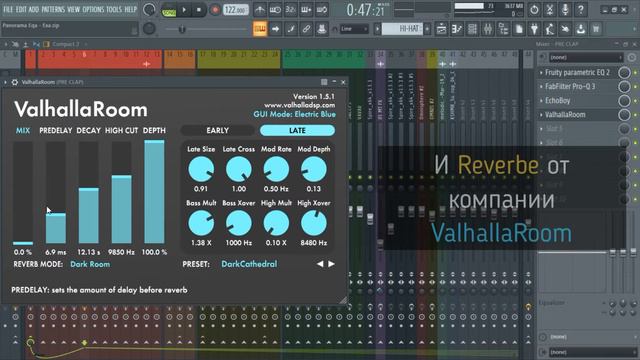This screenshot has width=640, height=360.
Task: Click the question mark help icon
Action: click(x=581, y=9)
